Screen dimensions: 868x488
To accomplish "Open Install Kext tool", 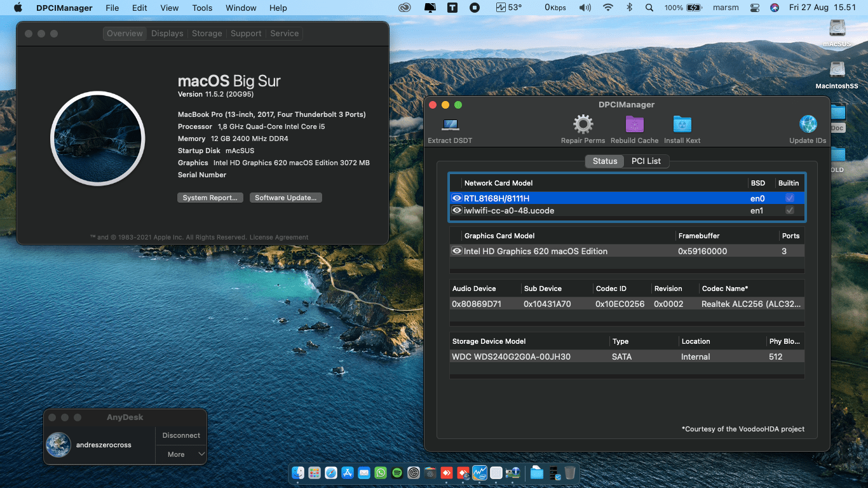I will [682, 125].
